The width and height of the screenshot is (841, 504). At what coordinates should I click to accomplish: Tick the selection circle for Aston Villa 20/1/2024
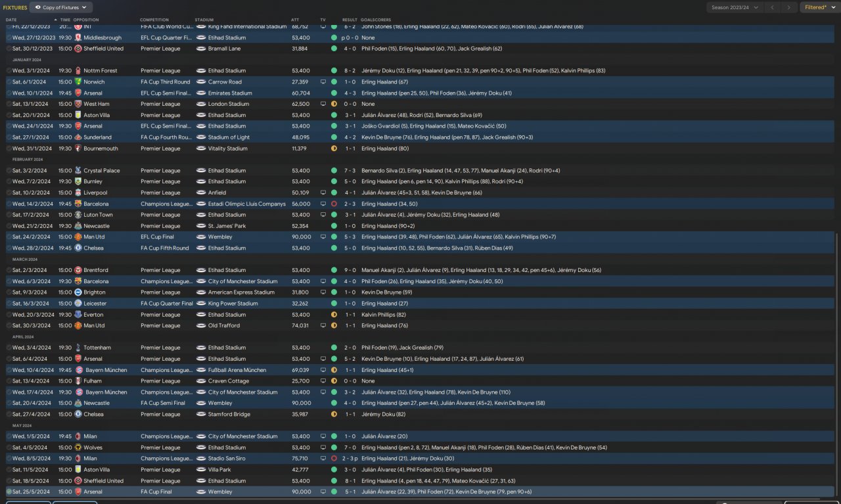(9, 115)
